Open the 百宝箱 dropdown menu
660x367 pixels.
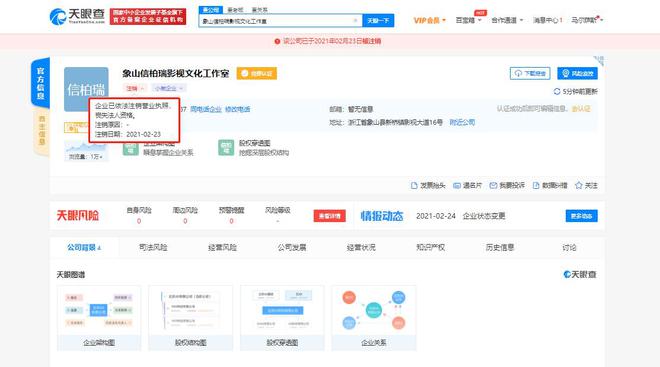coord(468,20)
